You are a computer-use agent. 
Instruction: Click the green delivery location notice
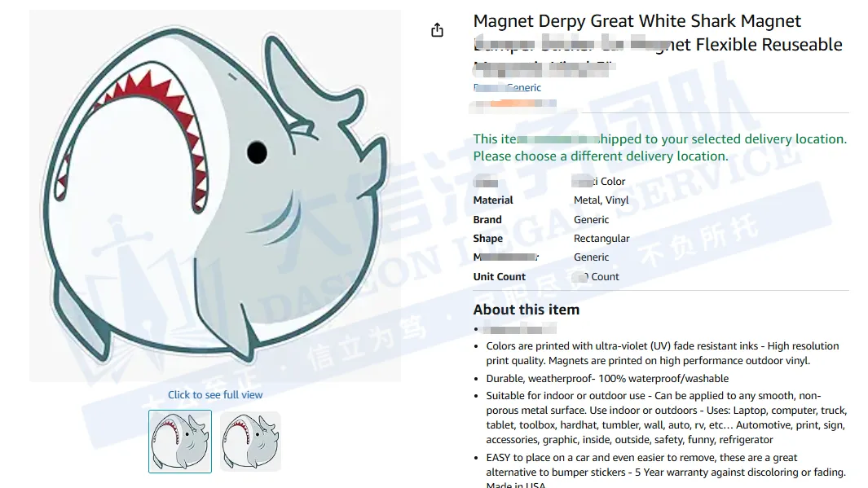point(660,147)
